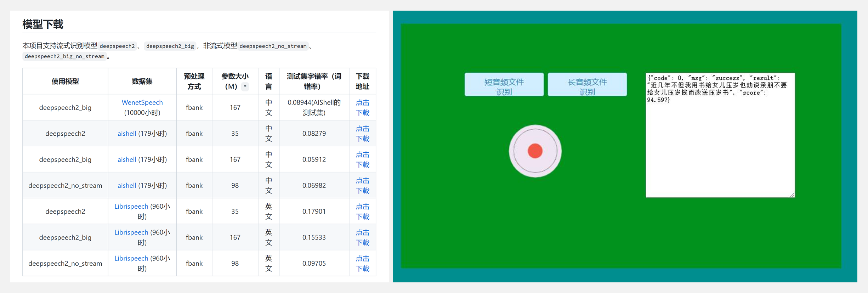Click the 数据集 column header
The height and width of the screenshot is (293, 868).
142,81
